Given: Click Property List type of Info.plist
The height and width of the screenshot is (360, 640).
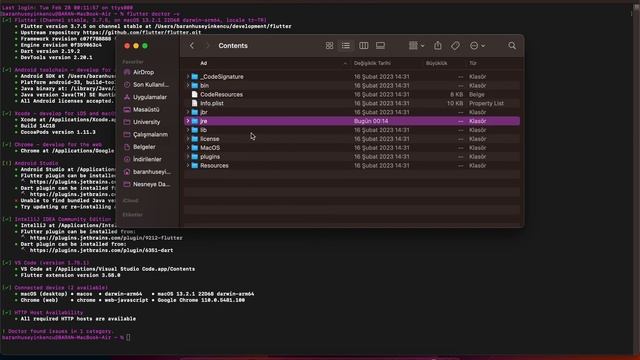Looking at the screenshot, I should 486,103.
